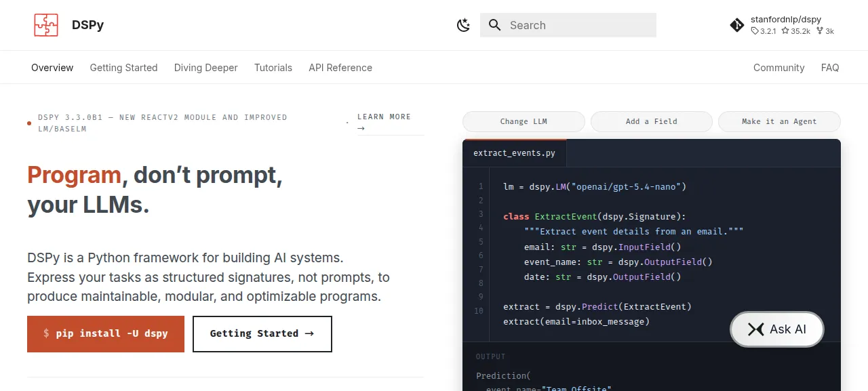Click the DSPy puzzle logo icon
The image size is (868, 391).
[46, 25]
